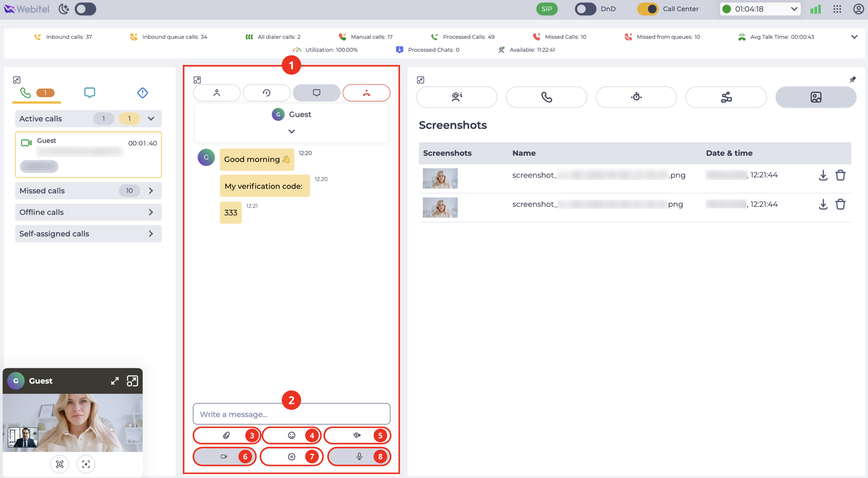
Task: Pop out the Guest video window
Action: point(132,381)
